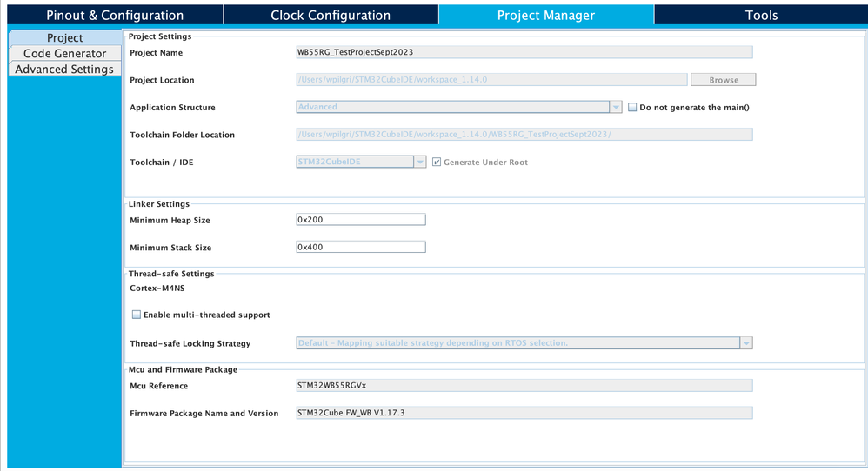The height and width of the screenshot is (471, 868).
Task: Click the Firmware Package Name and Version label
Action: 204,413
